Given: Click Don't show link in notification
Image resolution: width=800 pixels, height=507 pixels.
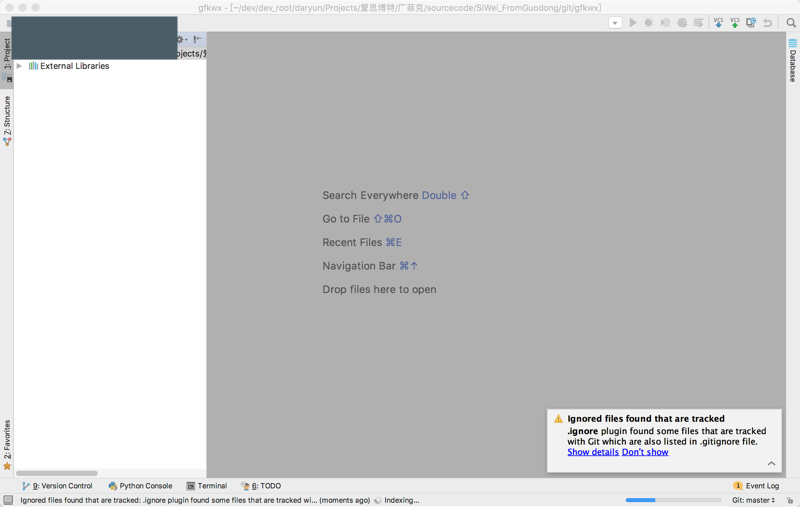Looking at the screenshot, I should (645, 452).
